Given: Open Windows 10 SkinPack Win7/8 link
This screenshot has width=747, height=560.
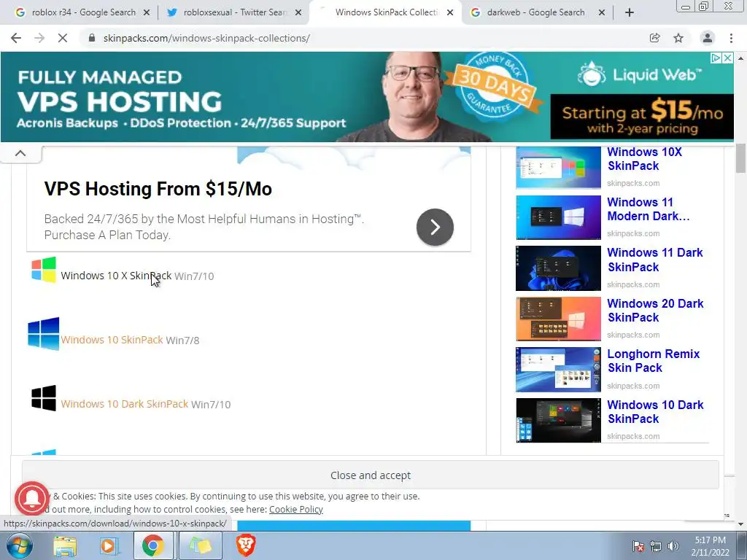Looking at the screenshot, I should coord(112,340).
